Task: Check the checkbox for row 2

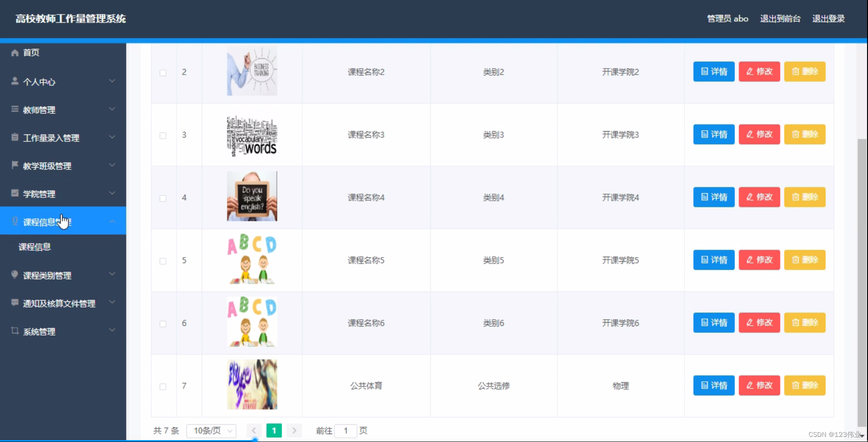Action: [x=163, y=73]
